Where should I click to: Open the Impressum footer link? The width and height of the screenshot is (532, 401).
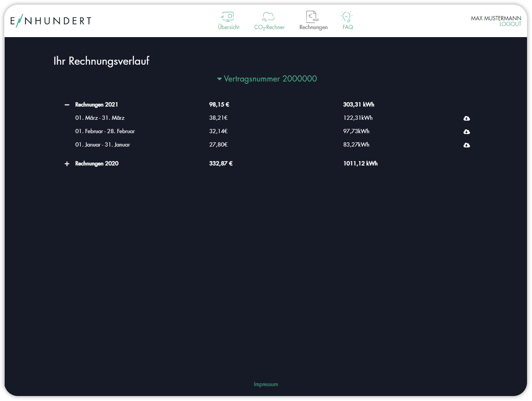[x=266, y=384]
